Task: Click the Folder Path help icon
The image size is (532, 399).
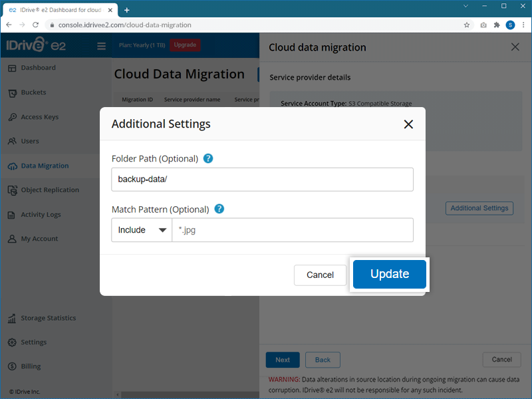Action: point(208,159)
